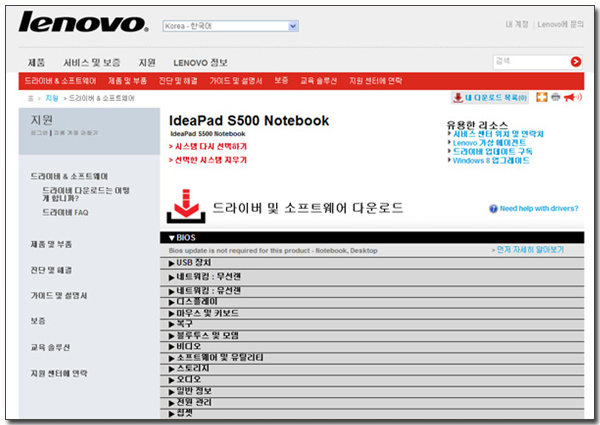The width and height of the screenshot is (600, 425).
Task: Click 지원 in the breadcrumb
Action: [x=52, y=98]
